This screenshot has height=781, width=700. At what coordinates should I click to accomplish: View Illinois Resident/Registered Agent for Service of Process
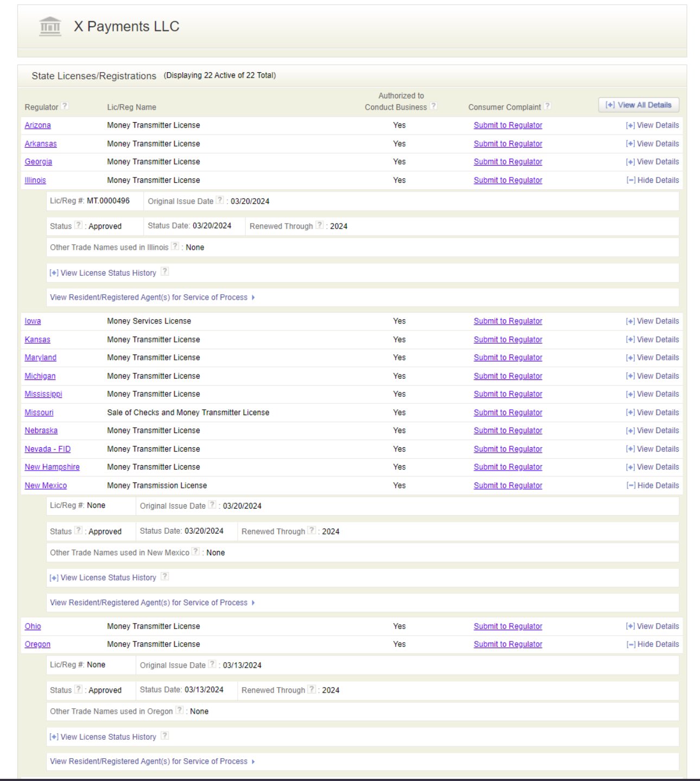(x=152, y=297)
